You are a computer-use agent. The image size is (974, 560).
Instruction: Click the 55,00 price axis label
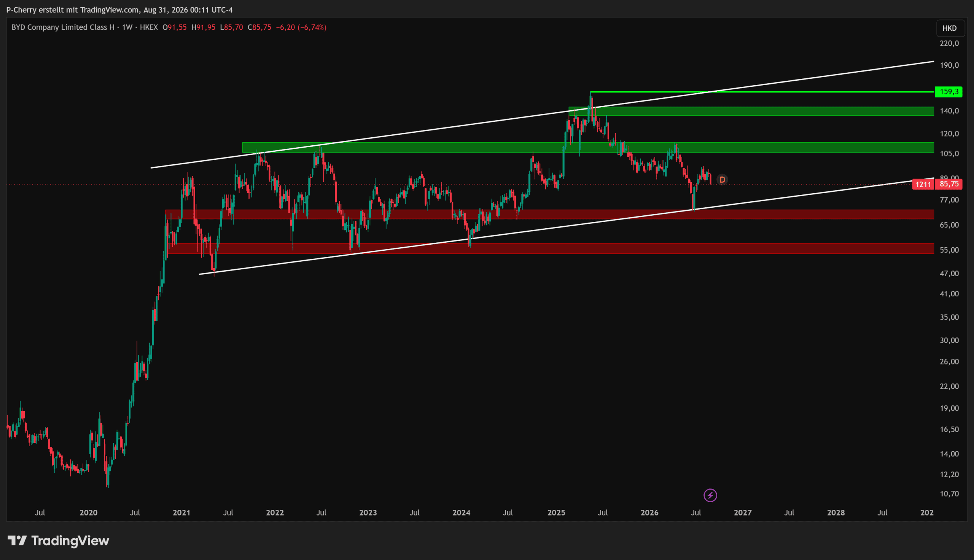coord(949,250)
